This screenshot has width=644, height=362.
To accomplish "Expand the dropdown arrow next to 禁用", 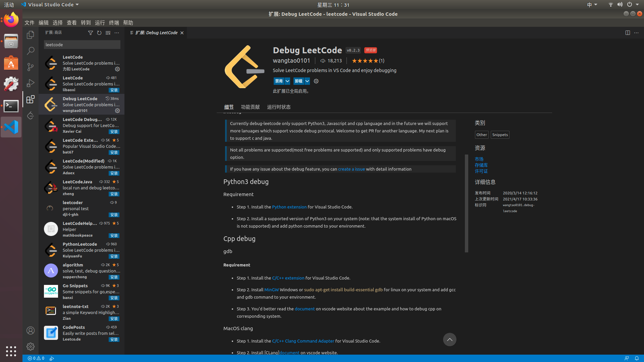I will pyautogui.click(x=287, y=81).
